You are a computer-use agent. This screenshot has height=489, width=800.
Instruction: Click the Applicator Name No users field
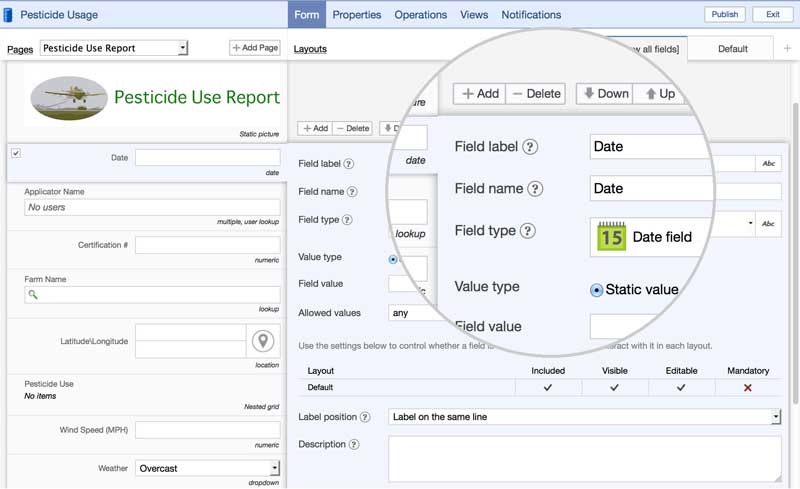point(152,207)
